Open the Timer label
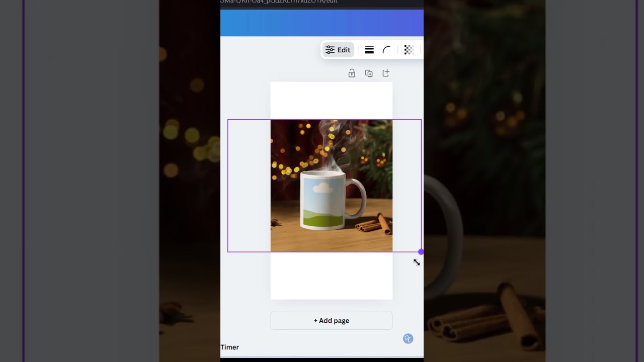The height and width of the screenshot is (362, 644). click(x=230, y=347)
